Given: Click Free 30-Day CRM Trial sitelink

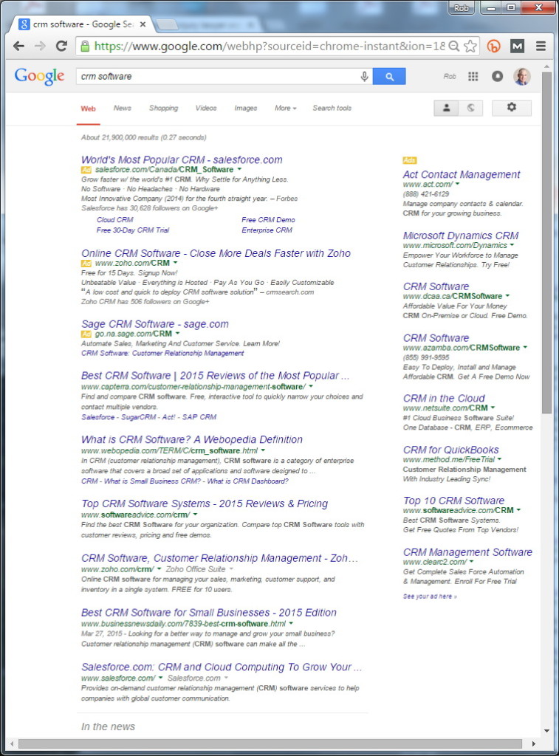Looking at the screenshot, I should (x=133, y=230).
